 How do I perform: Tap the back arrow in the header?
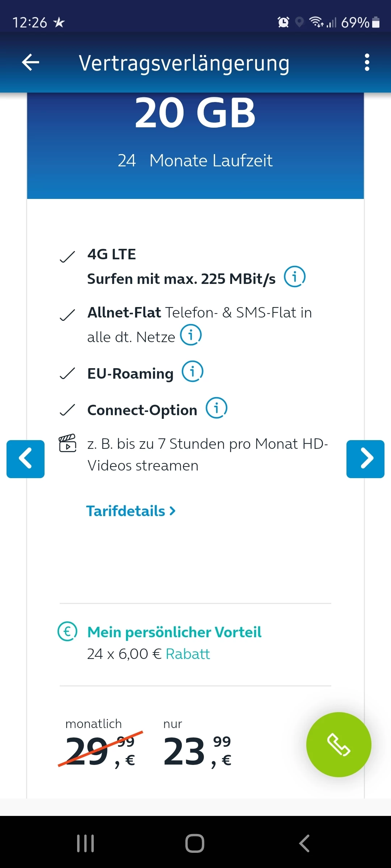[x=30, y=63]
